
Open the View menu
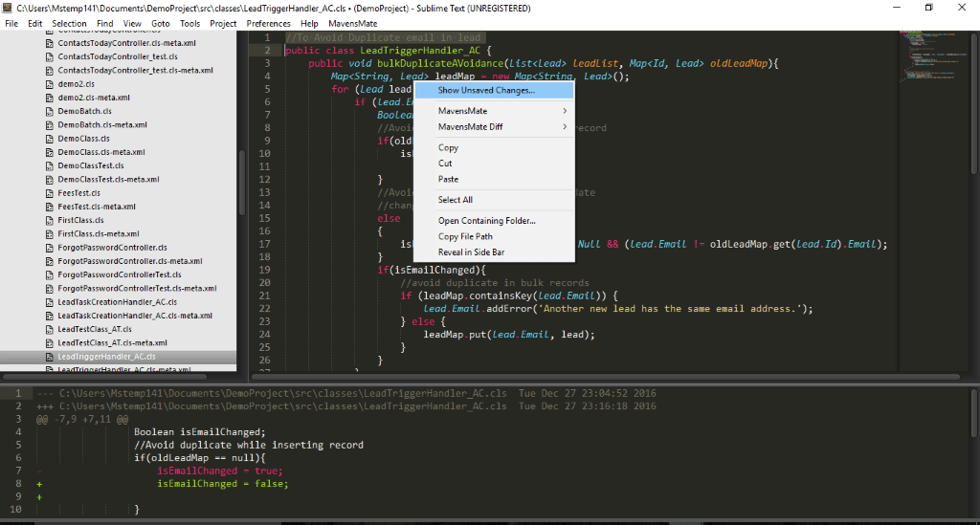(x=132, y=24)
